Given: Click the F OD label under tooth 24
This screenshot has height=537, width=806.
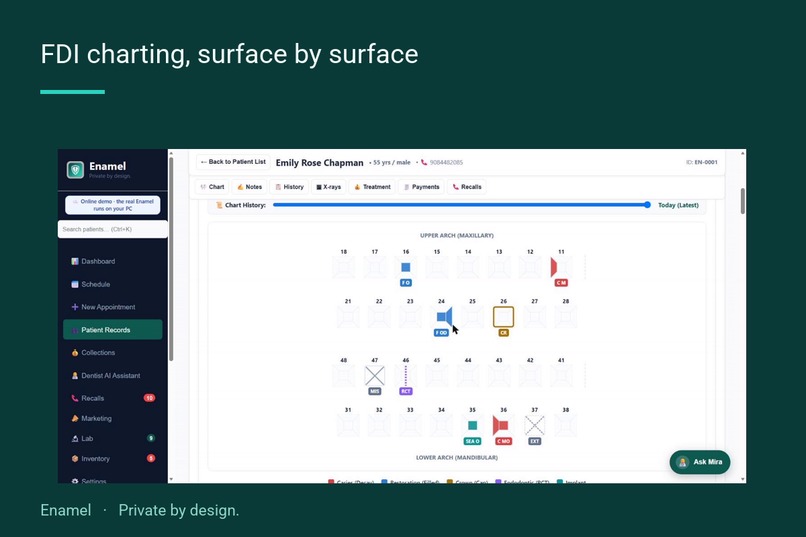Looking at the screenshot, I should (x=441, y=332).
